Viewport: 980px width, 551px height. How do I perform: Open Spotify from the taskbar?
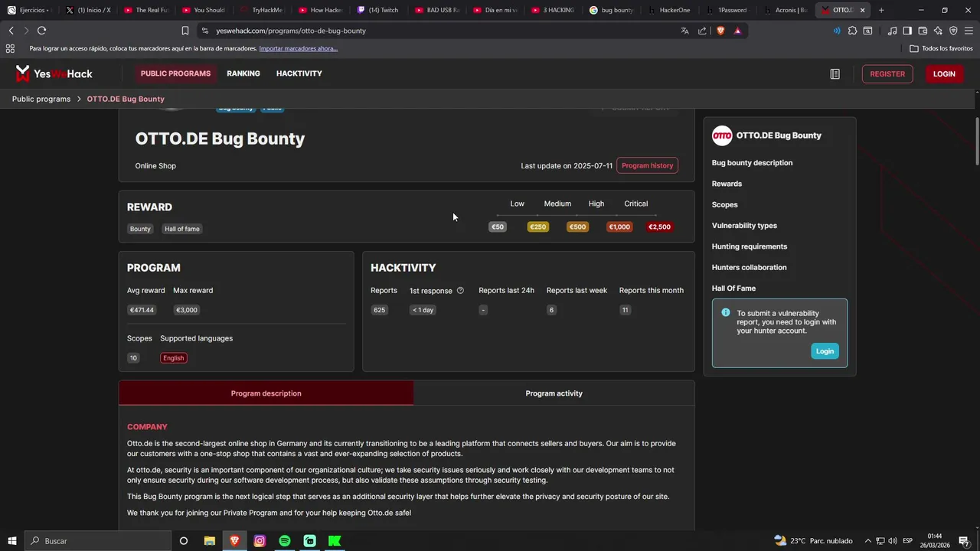tap(285, 541)
